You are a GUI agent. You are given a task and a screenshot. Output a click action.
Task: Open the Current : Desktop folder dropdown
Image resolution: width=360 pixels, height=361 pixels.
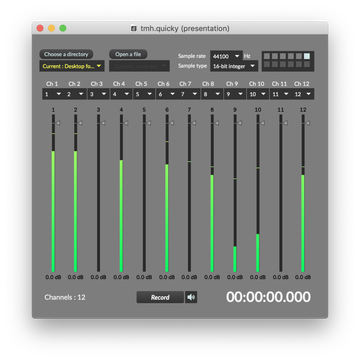[x=72, y=66]
